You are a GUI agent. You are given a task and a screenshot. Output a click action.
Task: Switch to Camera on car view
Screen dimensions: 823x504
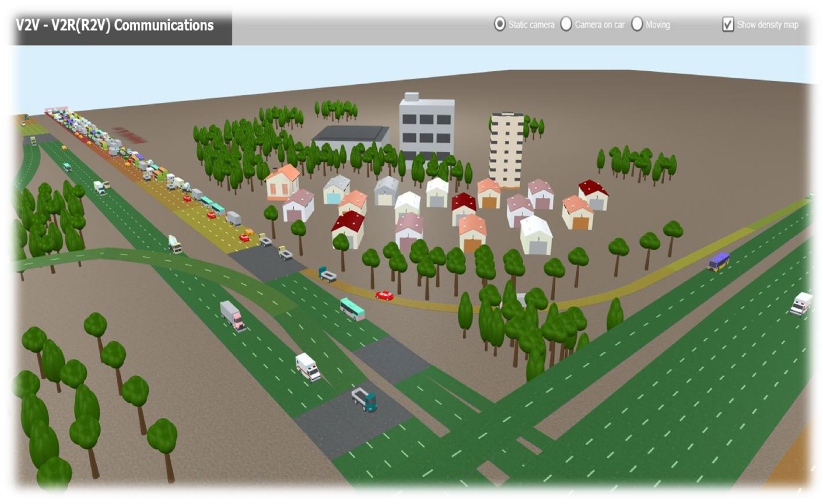(566, 24)
